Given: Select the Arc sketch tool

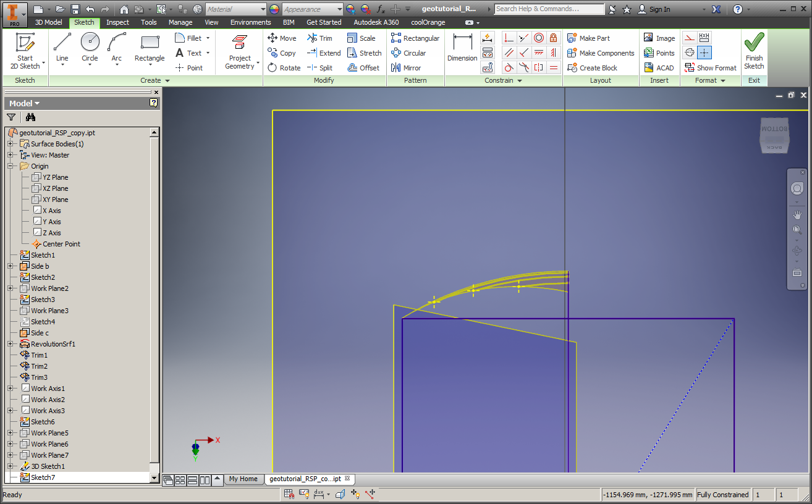Looking at the screenshot, I should (117, 49).
